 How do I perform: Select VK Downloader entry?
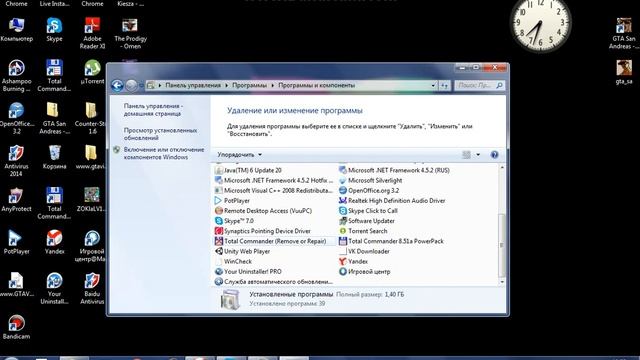(364, 251)
